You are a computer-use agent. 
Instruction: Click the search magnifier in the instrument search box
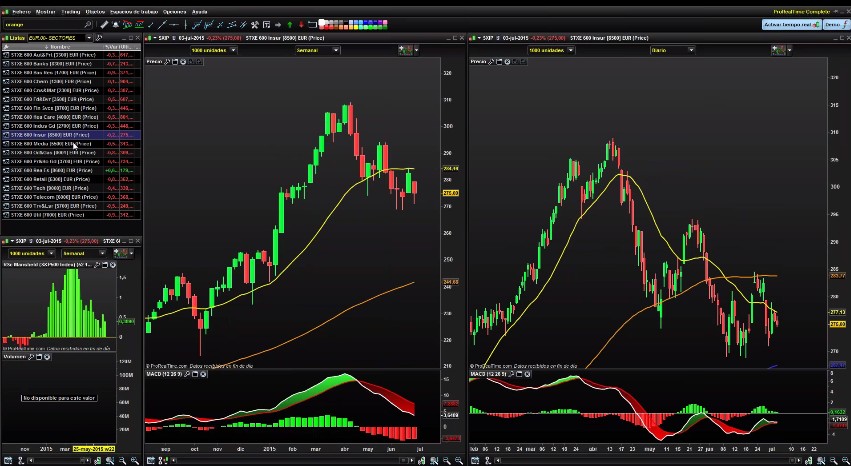pyautogui.click(x=88, y=24)
